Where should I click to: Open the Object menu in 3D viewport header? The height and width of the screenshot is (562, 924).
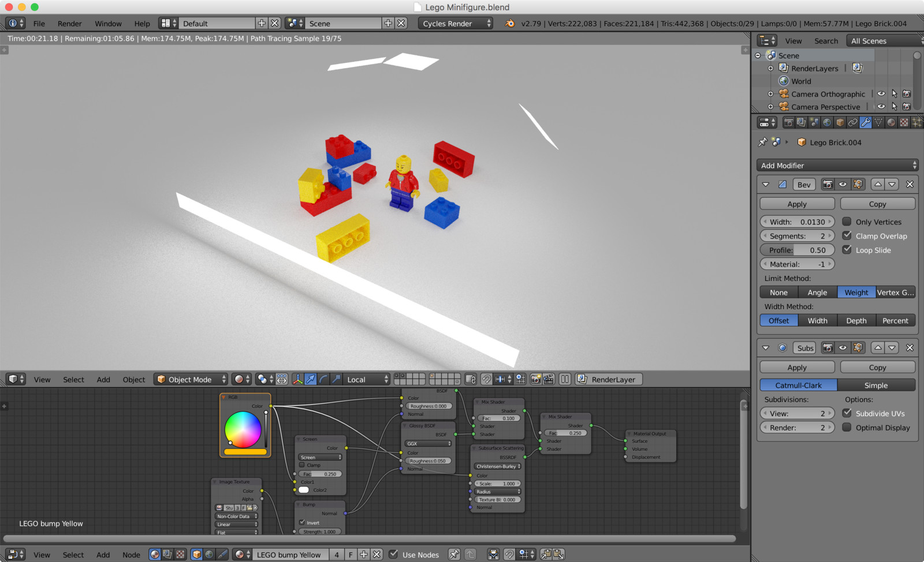click(x=134, y=380)
